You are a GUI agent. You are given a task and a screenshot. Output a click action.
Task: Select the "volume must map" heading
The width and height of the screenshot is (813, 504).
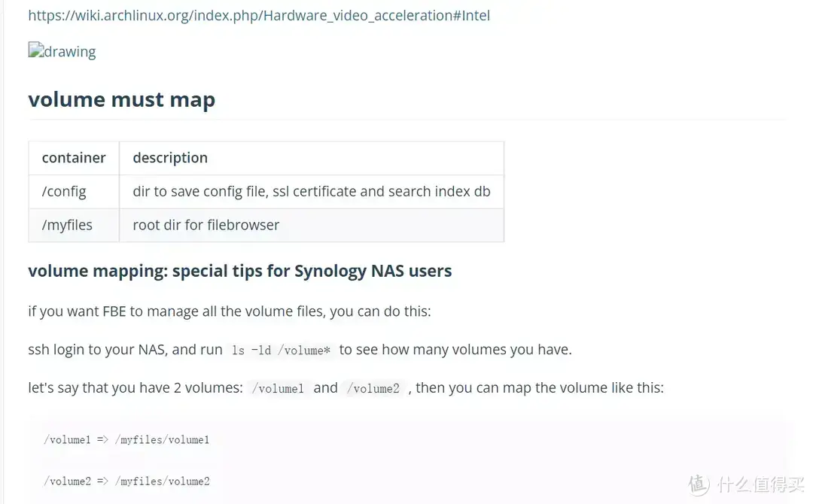click(x=121, y=100)
